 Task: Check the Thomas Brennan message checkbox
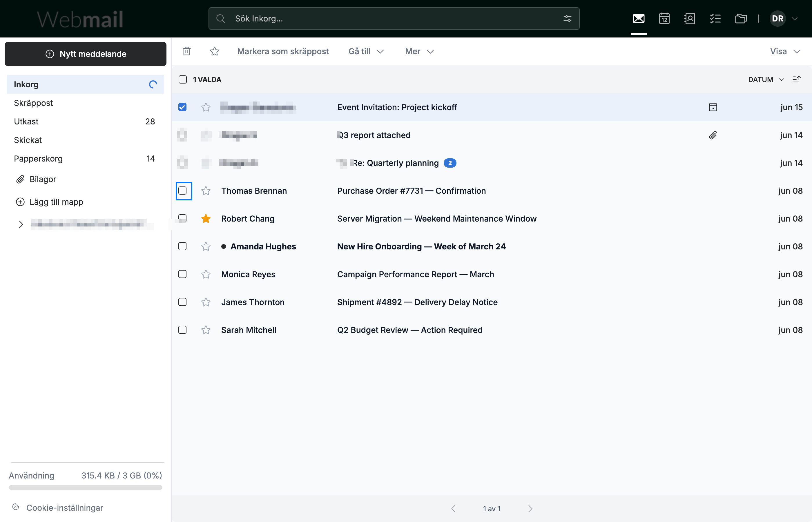click(182, 191)
